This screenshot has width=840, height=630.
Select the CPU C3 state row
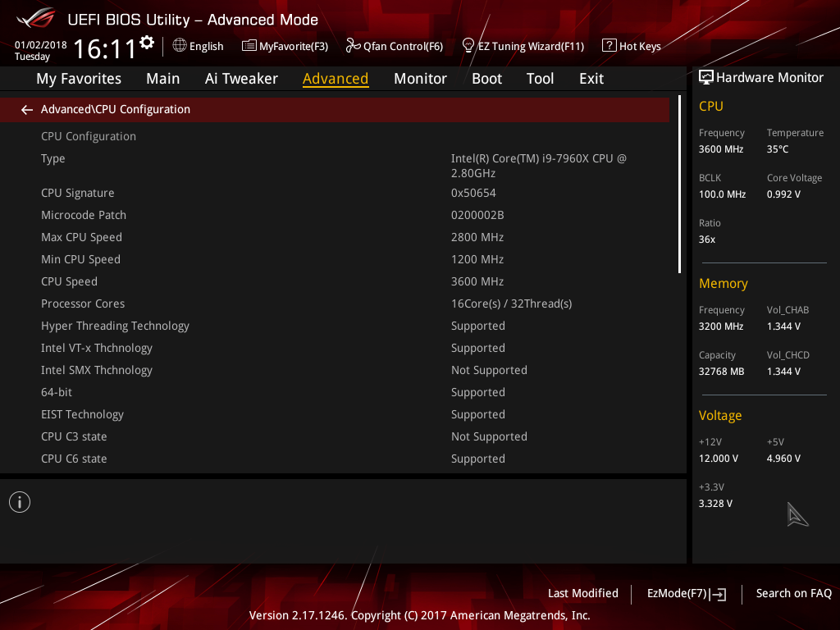[x=335, y=436]
